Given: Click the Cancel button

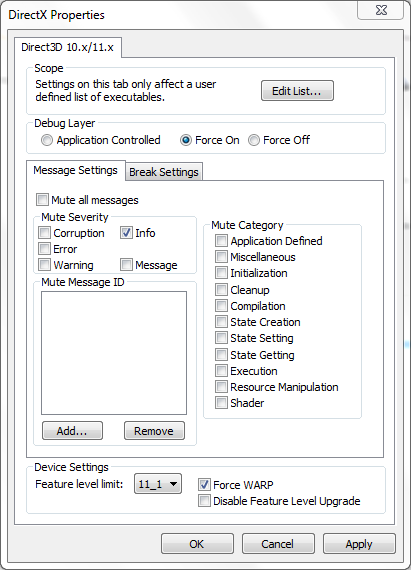Looking at the screenshot, I should coord(278,544).
